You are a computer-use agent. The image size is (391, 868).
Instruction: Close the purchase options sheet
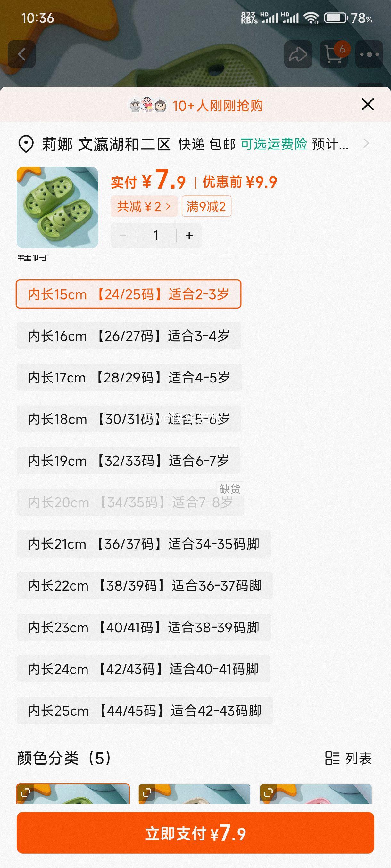(367, 104)
